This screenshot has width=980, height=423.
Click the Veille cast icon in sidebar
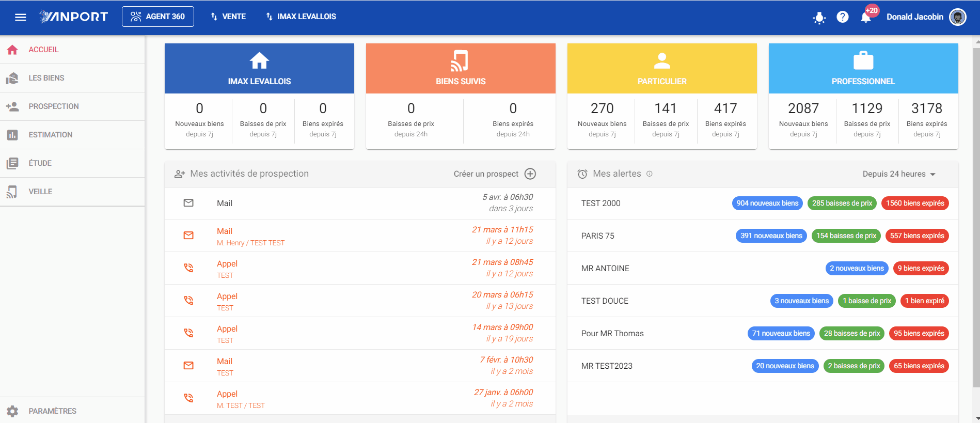[x=12, y=192]
